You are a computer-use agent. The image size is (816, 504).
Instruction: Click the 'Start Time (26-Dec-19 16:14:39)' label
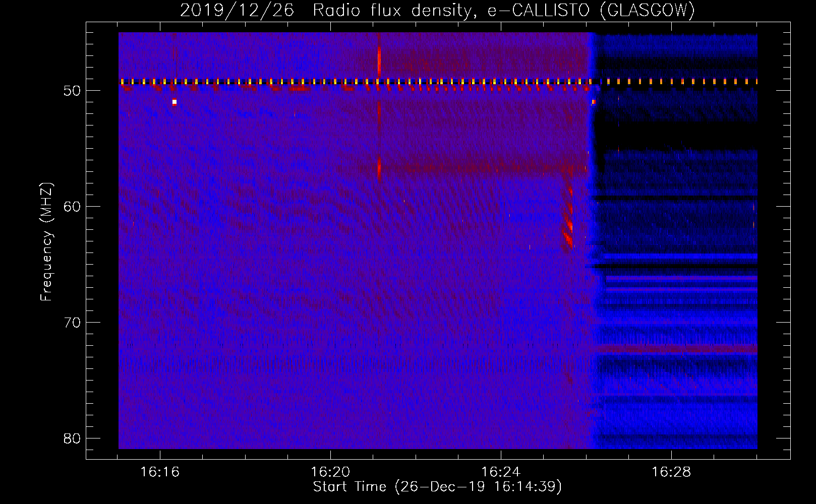(437, 487)
